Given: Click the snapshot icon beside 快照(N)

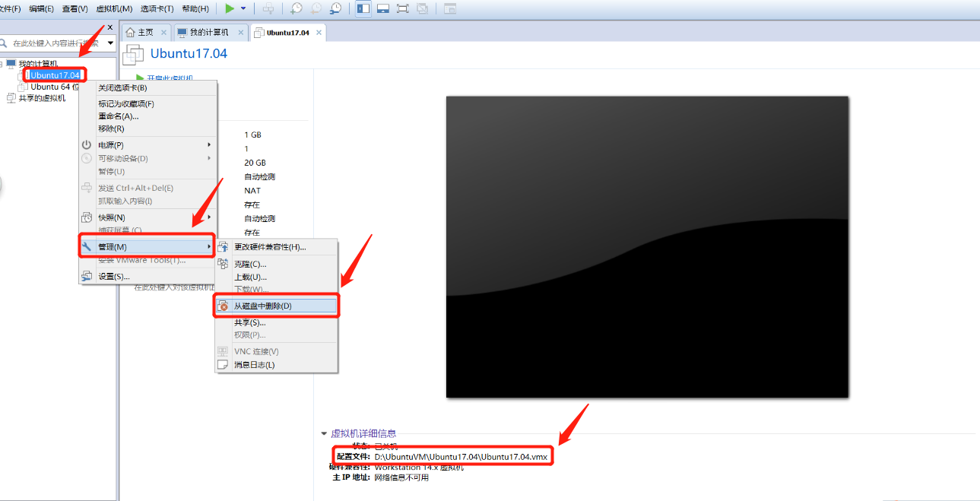Looking at the screenshot, I should (x=87, y=217).
